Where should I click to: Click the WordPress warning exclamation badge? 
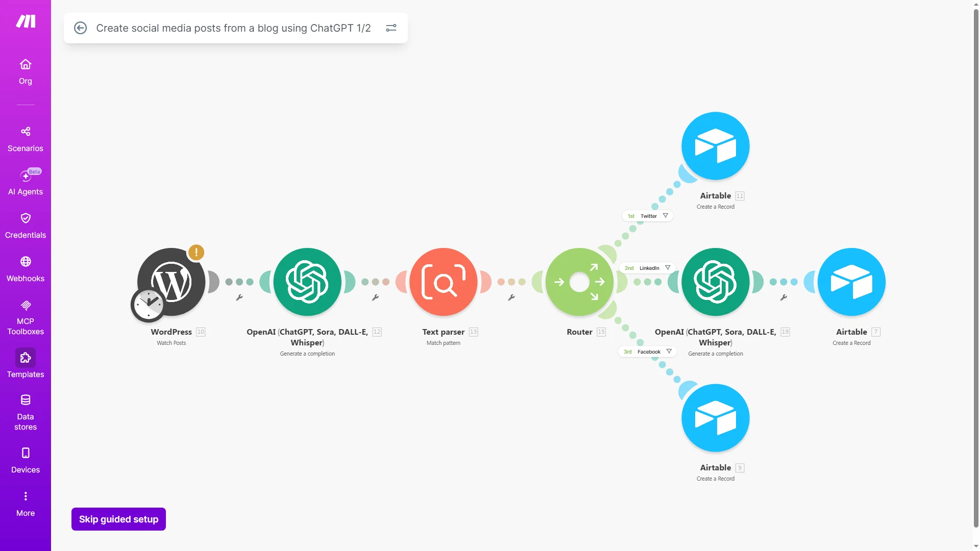[x=196, y=252]
